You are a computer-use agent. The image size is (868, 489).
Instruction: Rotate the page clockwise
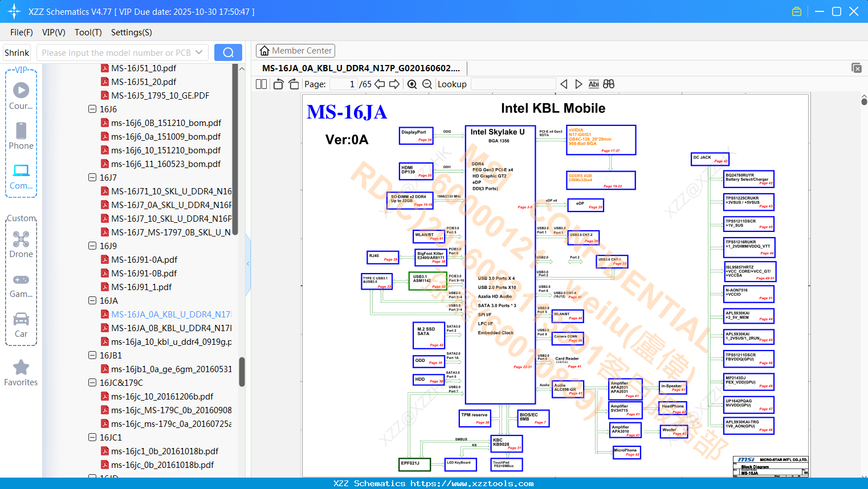click(293, 84)
